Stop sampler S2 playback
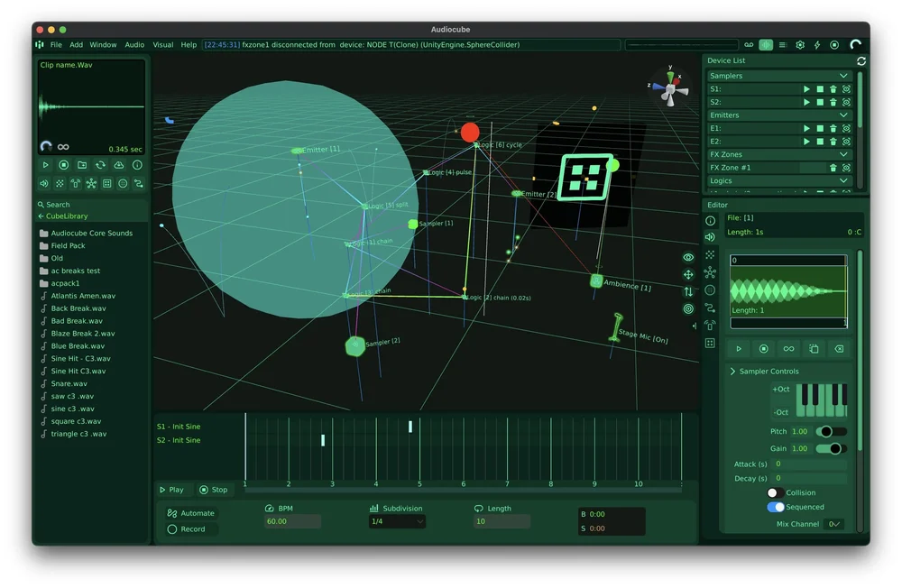This screenshot has height=588, width=902. tap(821, 101)
